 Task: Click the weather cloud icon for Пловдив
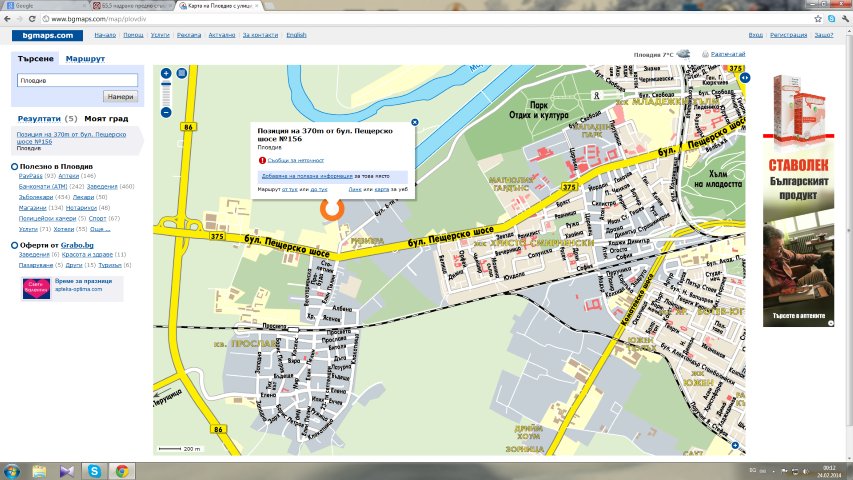click(x=686, y=54)
